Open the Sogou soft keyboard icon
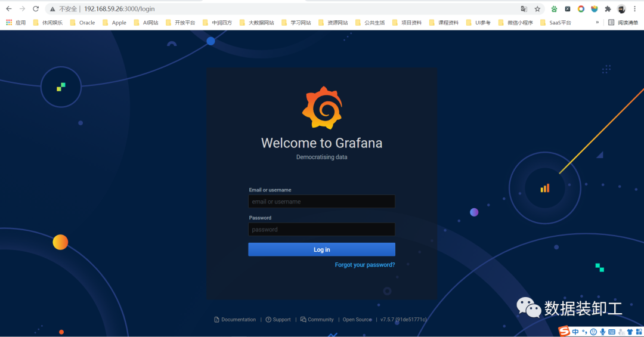This screenshot has width=644, height=337. coord(612,332)
